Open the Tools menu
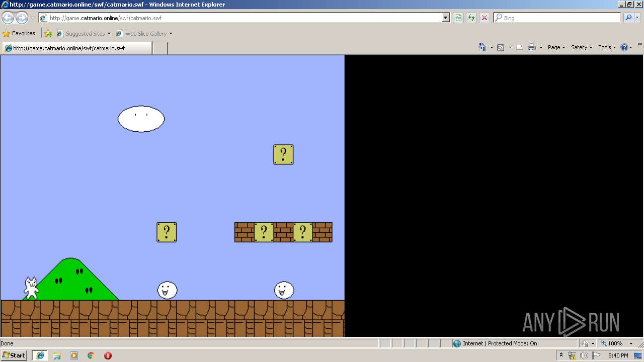This screenshot has height=362, width=644. [607, 47]
